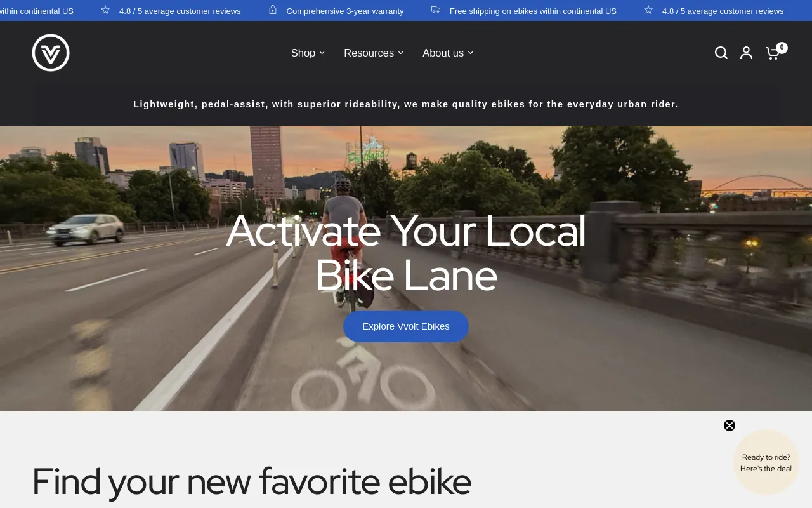Click 'Free shipping on ebikes' announcement text
The height and width of the screenshot is (508, 812).
(x=533, y=11)
